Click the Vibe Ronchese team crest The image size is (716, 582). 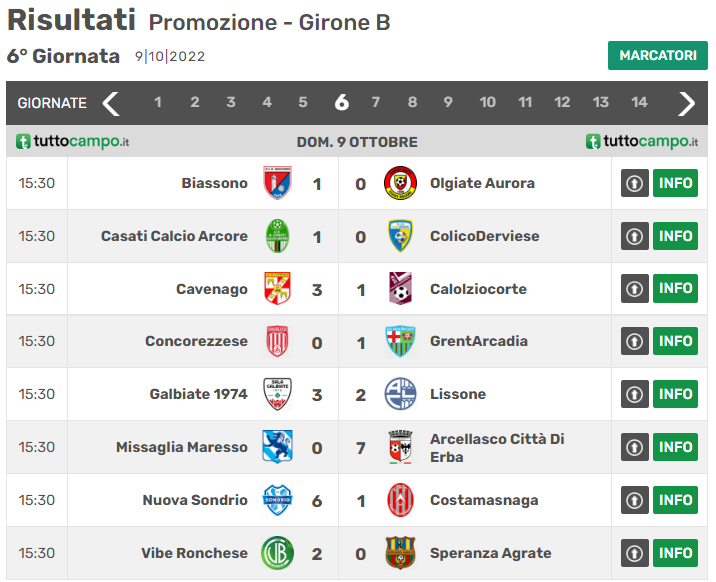277,553
